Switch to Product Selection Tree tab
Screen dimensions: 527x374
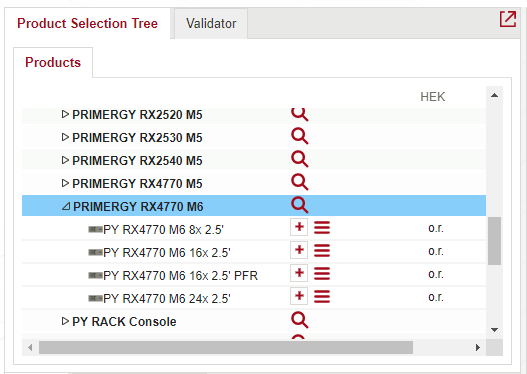[87, 24]
